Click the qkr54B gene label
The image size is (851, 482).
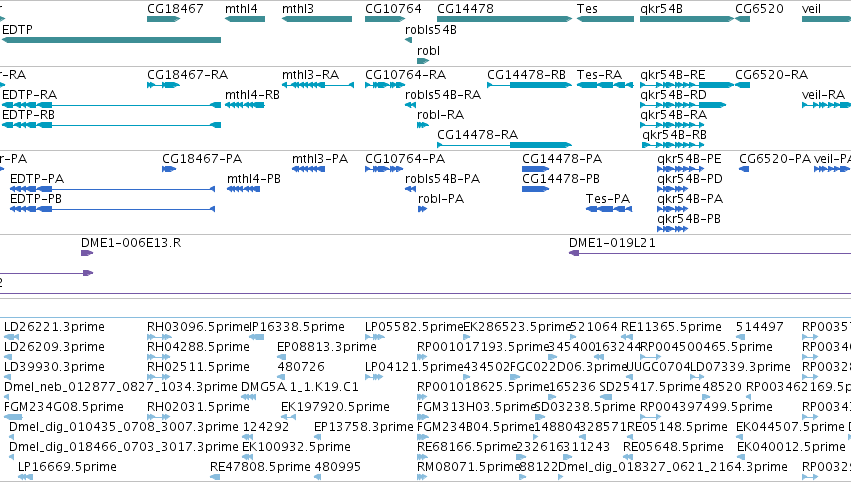point(662,9)
